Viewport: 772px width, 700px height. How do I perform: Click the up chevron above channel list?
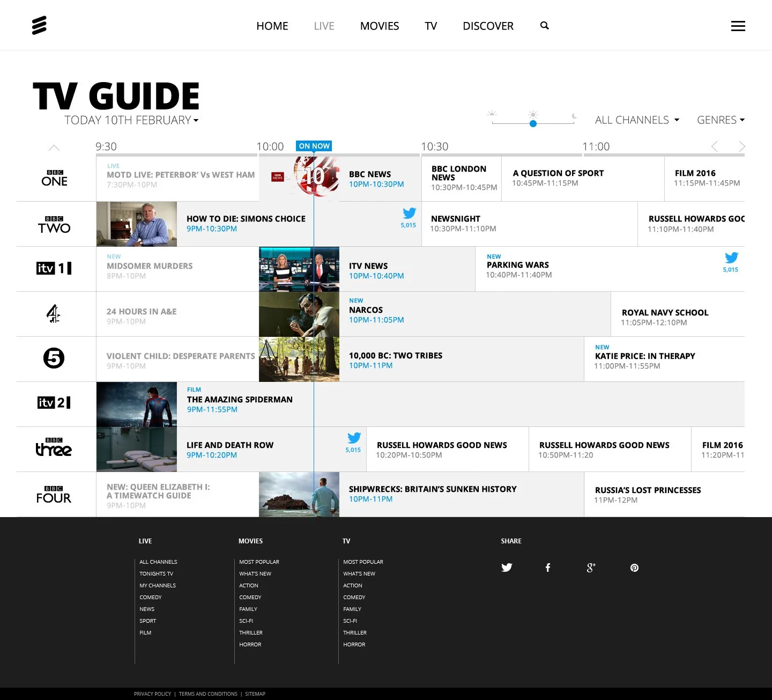[54, 148]
